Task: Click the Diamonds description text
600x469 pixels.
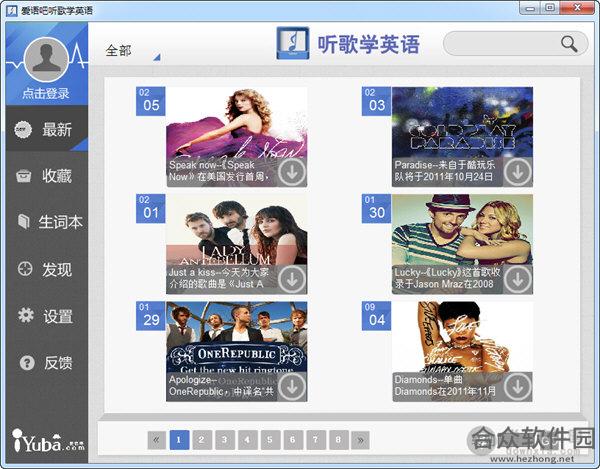Action: (445, 386)
